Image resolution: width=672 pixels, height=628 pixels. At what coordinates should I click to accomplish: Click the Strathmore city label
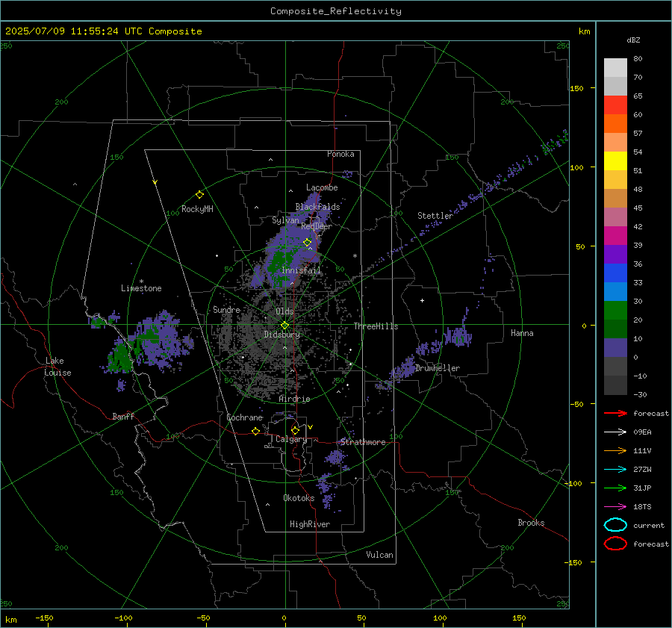point(363,442)
